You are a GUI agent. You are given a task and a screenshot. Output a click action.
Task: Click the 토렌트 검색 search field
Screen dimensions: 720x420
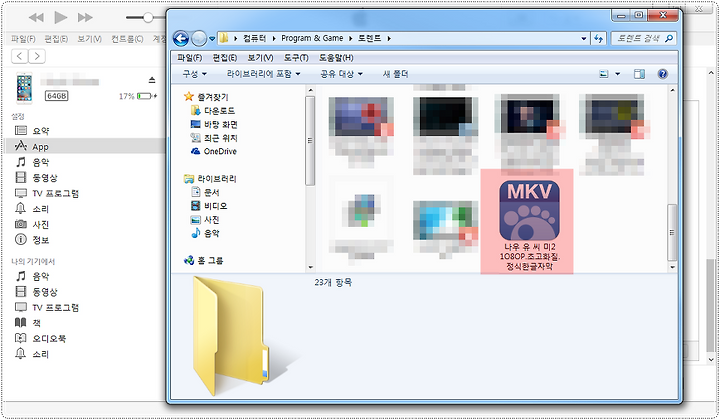(643, 39)
